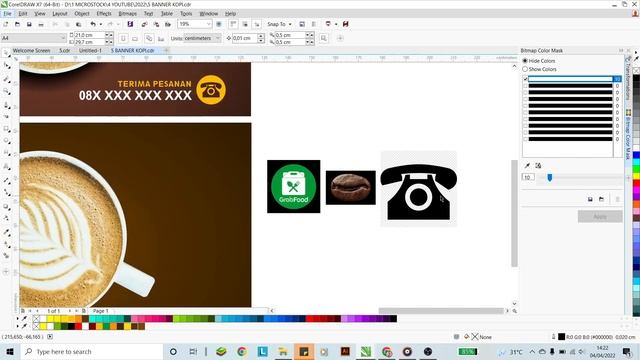The height and width of the screenshot is (360, 640).
Task: Select the Drop Shadow tool in the toolbox
Action: click(6, 207)
